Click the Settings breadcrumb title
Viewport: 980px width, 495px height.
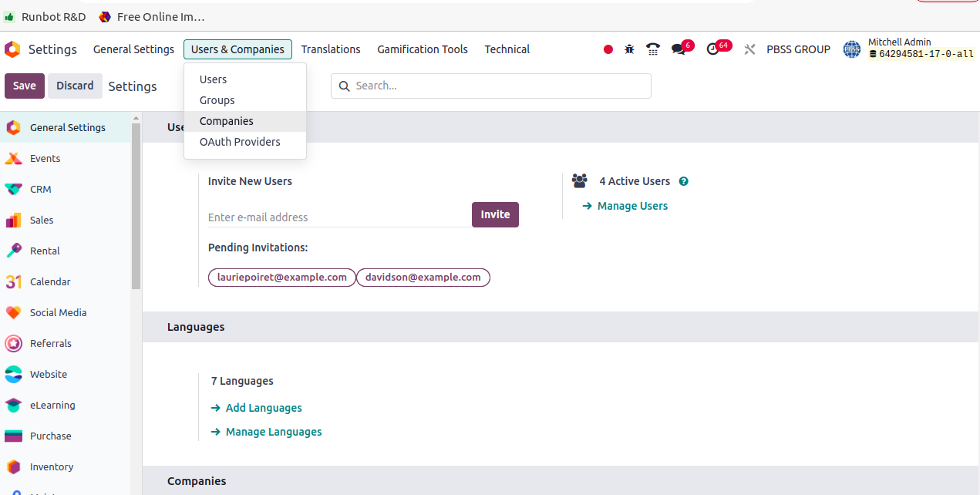133,86
